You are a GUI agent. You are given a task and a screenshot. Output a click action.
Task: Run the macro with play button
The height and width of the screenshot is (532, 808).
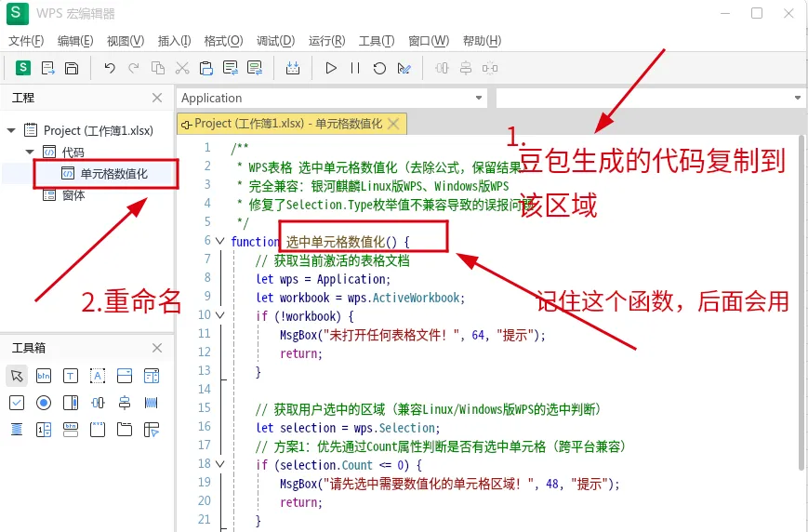pyautogui.click(x=331, y=68)
